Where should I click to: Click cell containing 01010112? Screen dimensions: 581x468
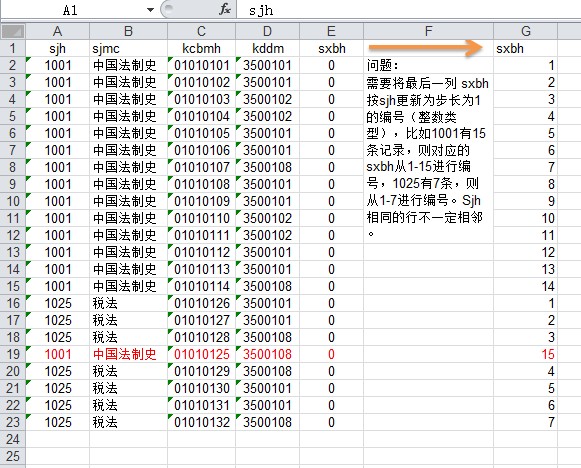click(x=201, y=252)
